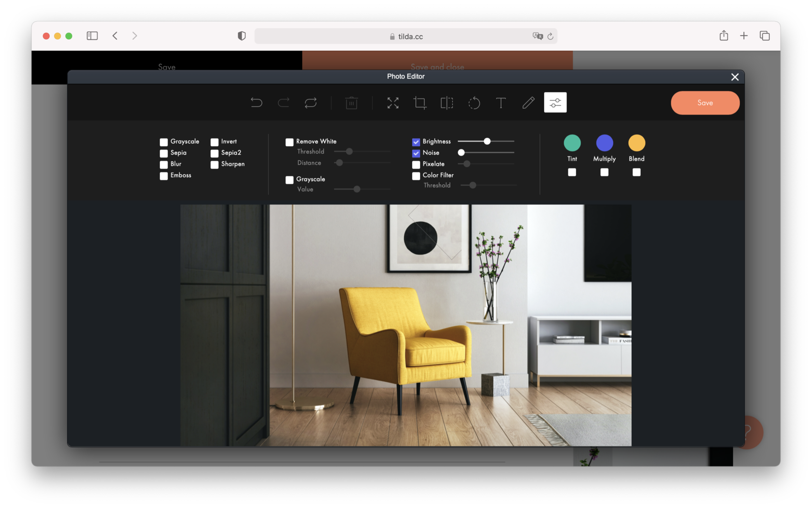Click the Photo Editor title text
The image size is (812, 508).
point(406,76)
